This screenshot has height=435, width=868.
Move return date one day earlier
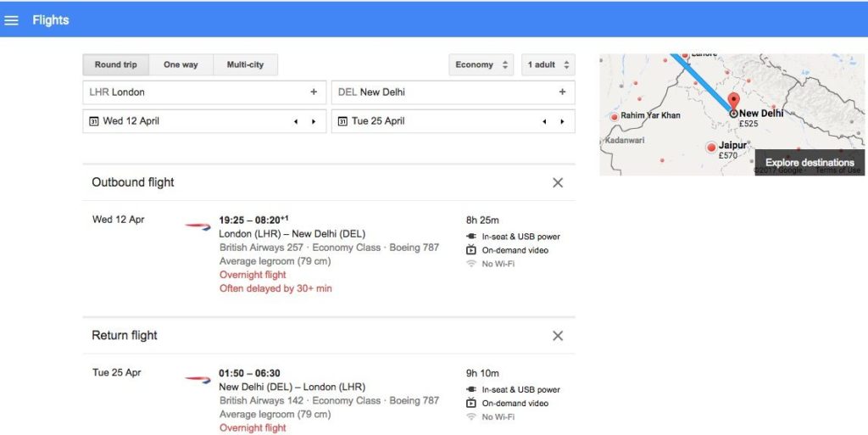pos(544,122)
